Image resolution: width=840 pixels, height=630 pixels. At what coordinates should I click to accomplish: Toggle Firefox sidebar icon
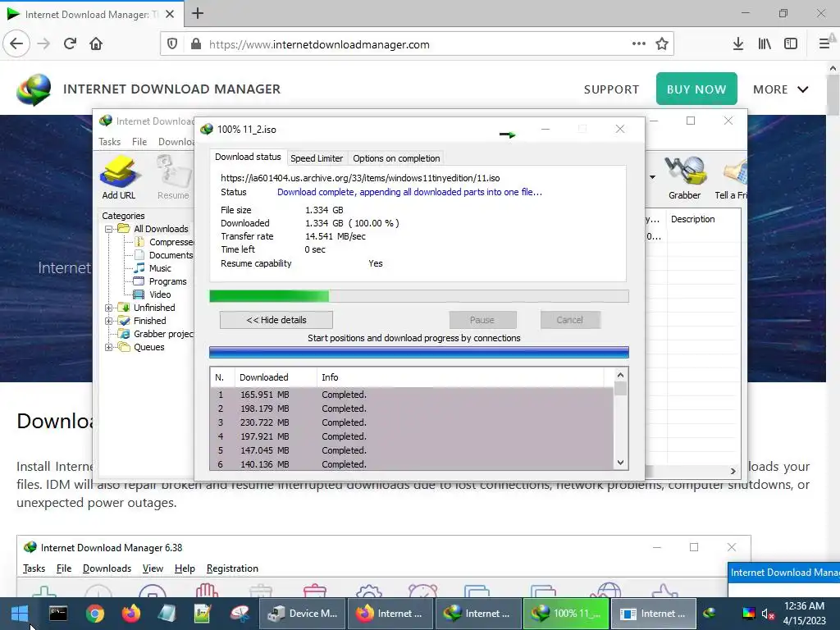[791, 44]
